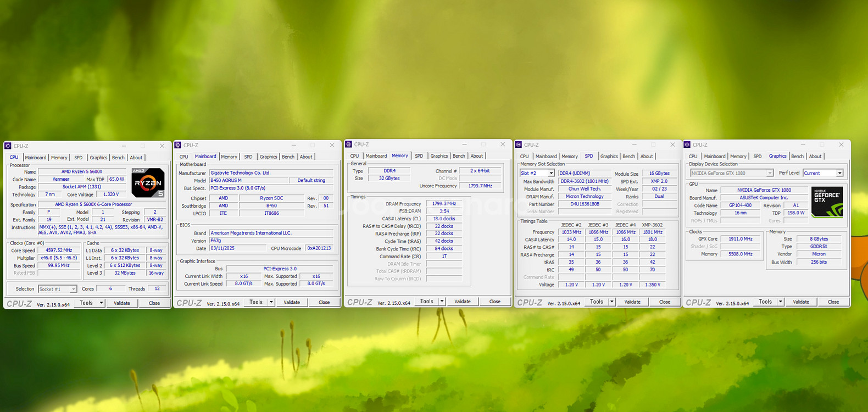The height and width of the screenshot is (412, 868).
Task: Click the Bus PCI-Express 3.0 graphic interface field
Action: point(280,269)
